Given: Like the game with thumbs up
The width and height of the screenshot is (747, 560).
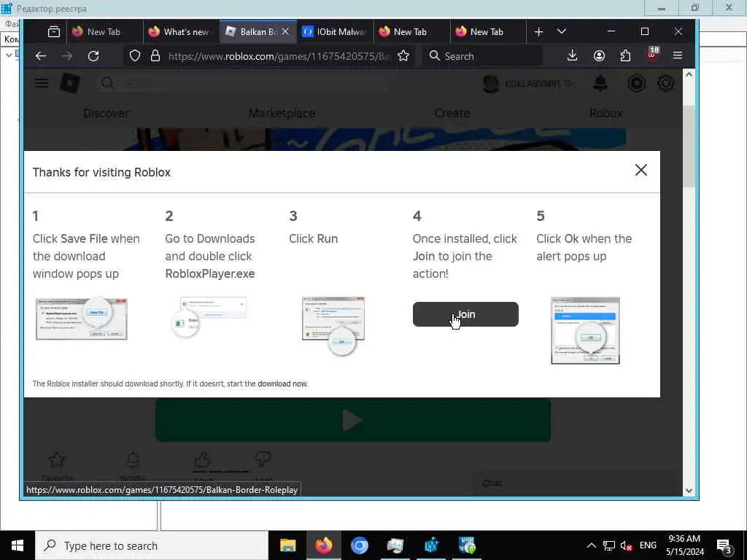Looking at the screenshot, I should coord(203,459).
